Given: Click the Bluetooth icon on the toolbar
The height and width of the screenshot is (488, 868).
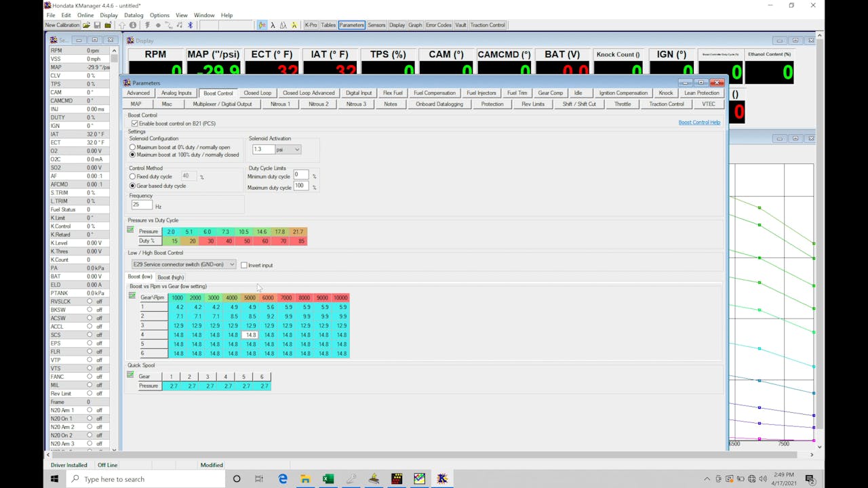Looking at the screenshot, I should 190,25.
